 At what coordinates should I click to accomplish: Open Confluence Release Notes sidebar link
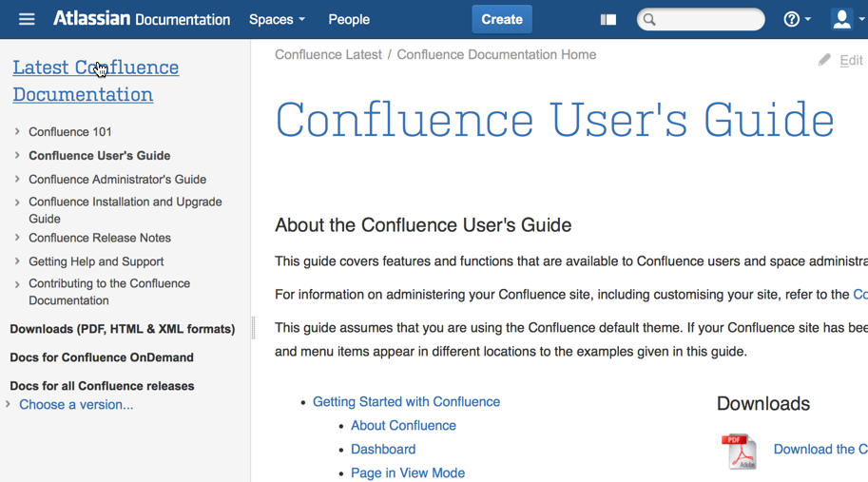coord(100,238)
